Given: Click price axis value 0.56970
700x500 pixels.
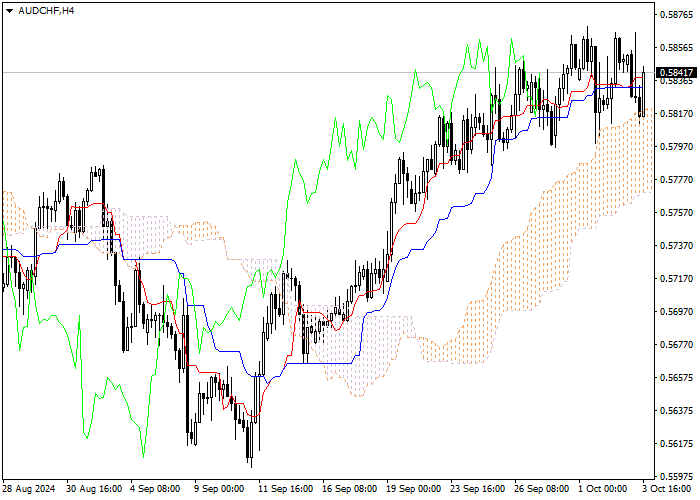Looking at the screenshot, I should tap(677, 312).
